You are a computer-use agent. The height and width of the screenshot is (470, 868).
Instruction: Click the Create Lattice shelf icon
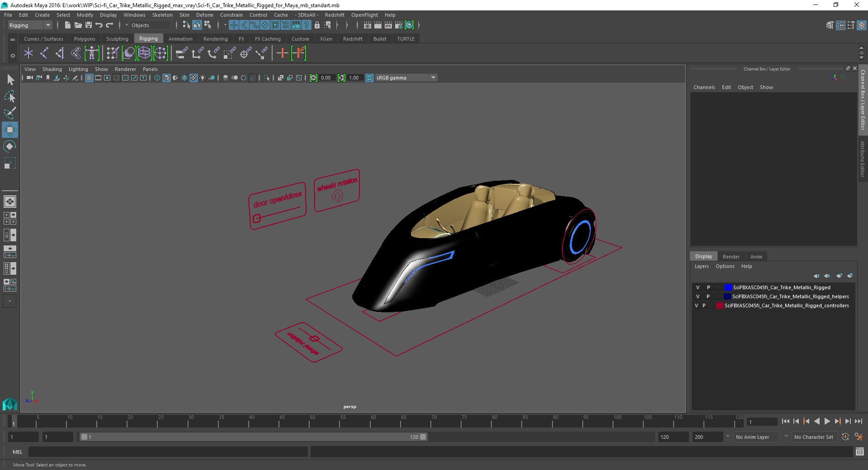pos(145,53)
